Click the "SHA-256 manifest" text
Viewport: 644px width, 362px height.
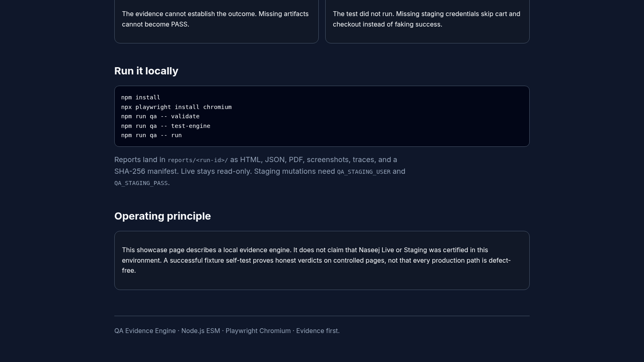[146, 171]
